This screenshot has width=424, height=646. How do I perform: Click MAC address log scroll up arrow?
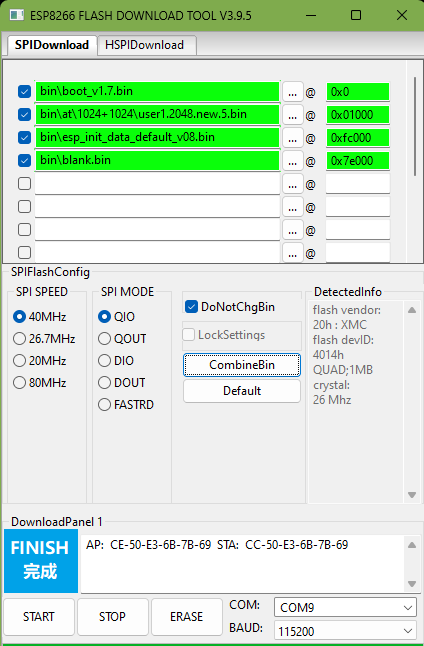click(x=412, y=545)
